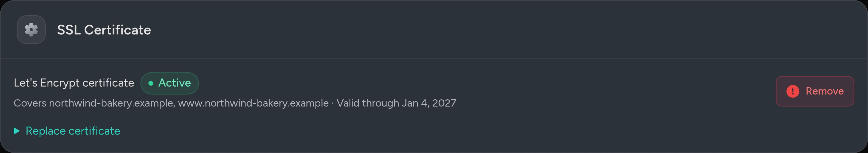Click the word Certificate in the heading
The image size is (868, 153).
[x=118, y=30]
